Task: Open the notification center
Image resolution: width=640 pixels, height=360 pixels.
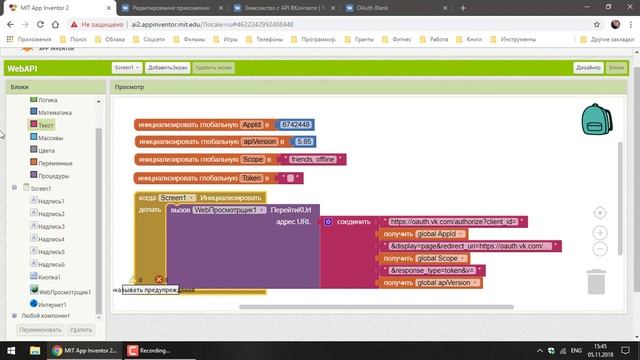Action: [625, 350]
